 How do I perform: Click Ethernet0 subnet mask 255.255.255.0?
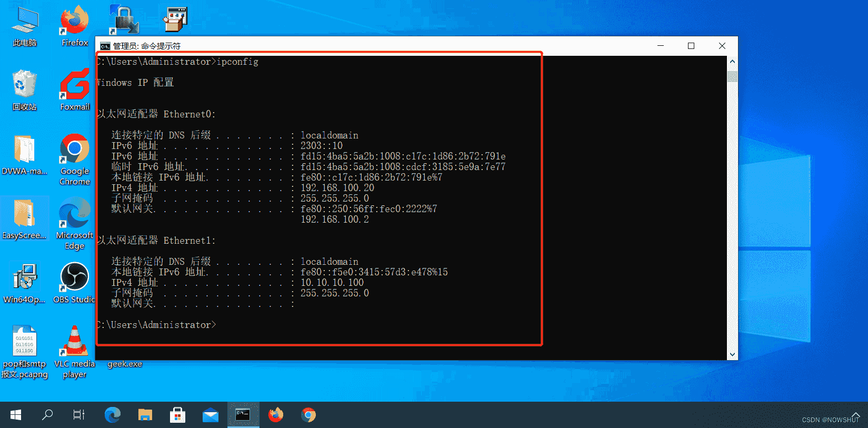click(335, 198)
